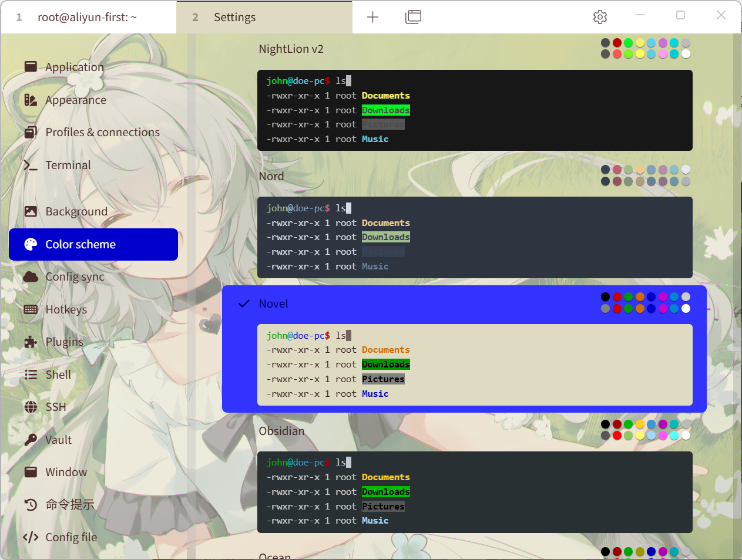Click white swatch in Obsidian palette bottom row
Viewport: 742px width, 560px height.
point(686,436)
